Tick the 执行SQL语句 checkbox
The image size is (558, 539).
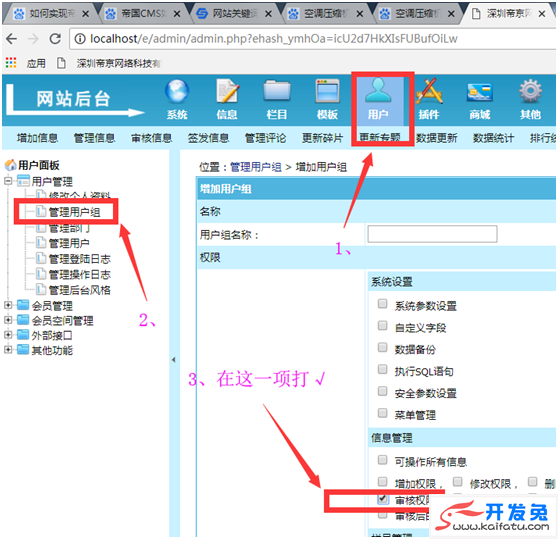click(383, 369)
